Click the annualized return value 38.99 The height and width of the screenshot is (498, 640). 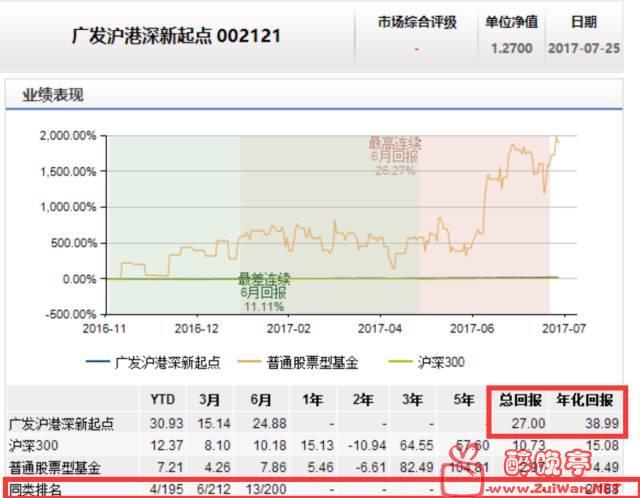602,423
